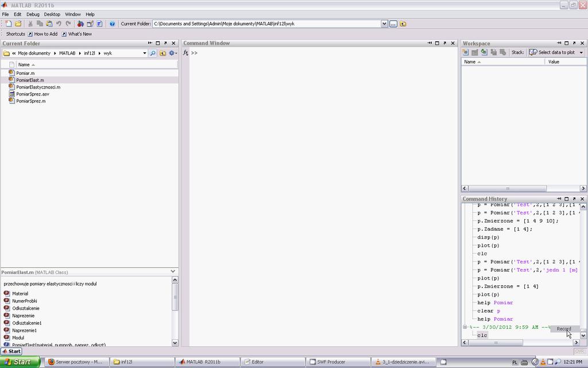Open the Current Folder path history dropdown in toolbar

click(384, 24)
